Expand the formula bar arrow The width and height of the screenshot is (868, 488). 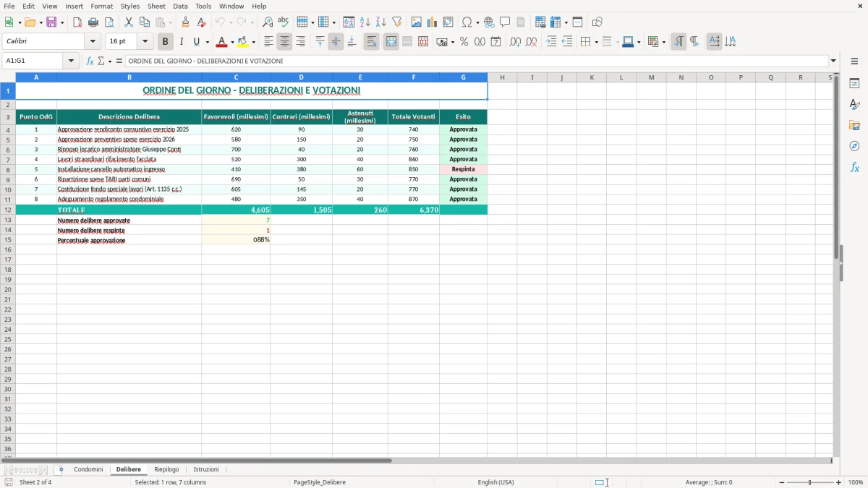pyautogui.click(x=833, y=61)
